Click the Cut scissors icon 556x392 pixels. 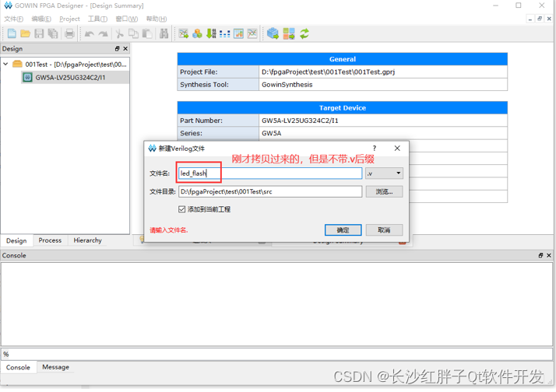point(119,33)
